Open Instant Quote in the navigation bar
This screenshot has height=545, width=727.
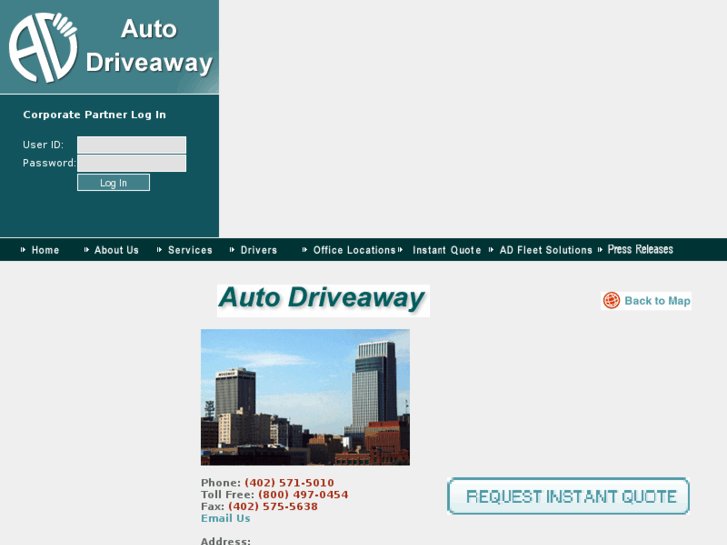pos(447,250)
